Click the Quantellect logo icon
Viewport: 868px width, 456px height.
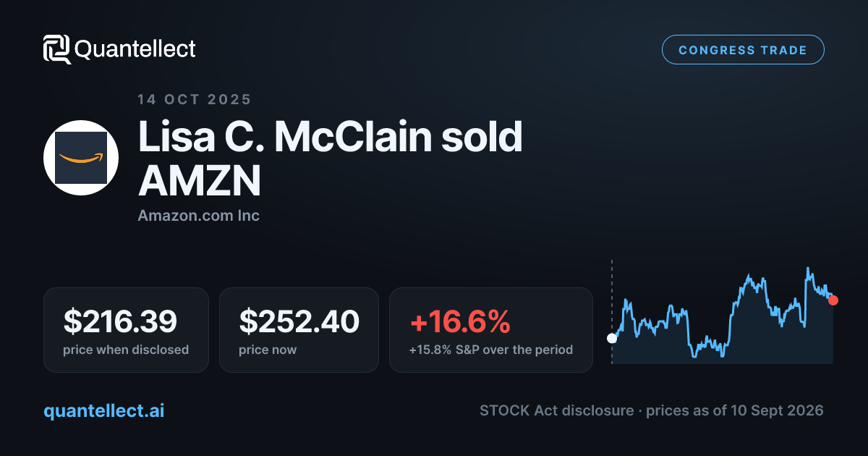pyautogui.click(x=57, y=49)
